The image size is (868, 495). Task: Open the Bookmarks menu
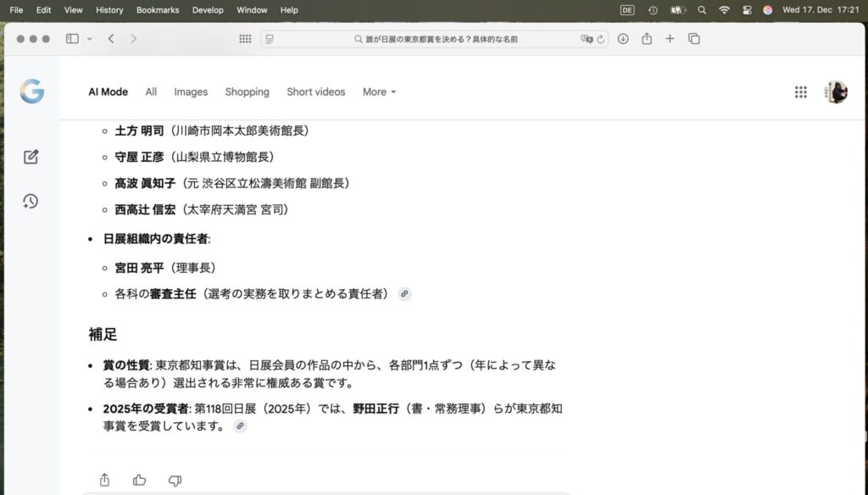158,10
